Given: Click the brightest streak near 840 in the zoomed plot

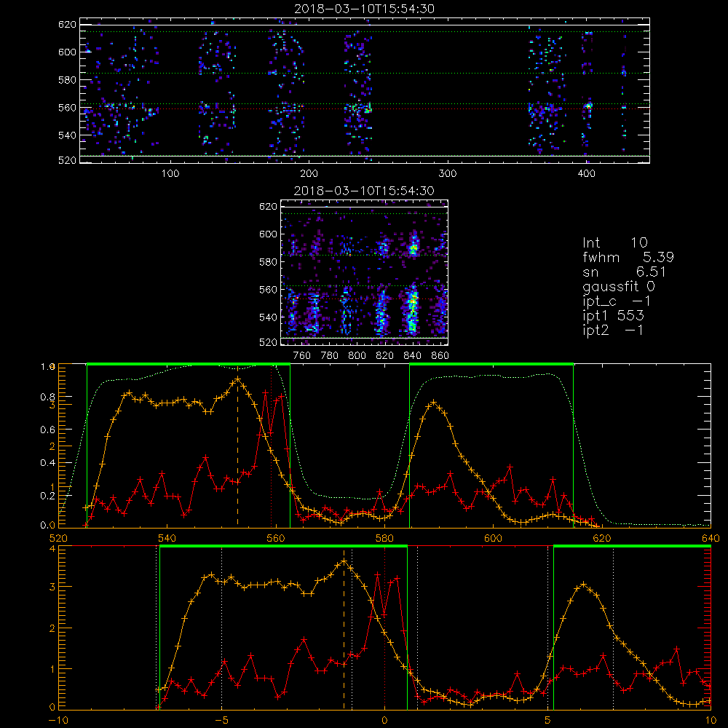Looking at the screenshot, I should (x=412, y=309).
